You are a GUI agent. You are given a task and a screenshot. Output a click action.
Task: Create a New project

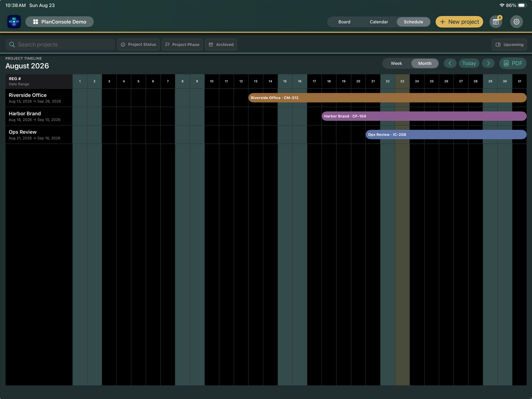459,22
